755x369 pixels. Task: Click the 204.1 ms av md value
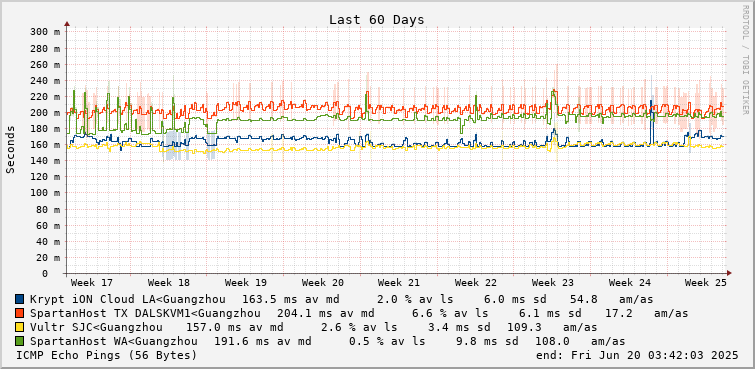tap(326, 313)
